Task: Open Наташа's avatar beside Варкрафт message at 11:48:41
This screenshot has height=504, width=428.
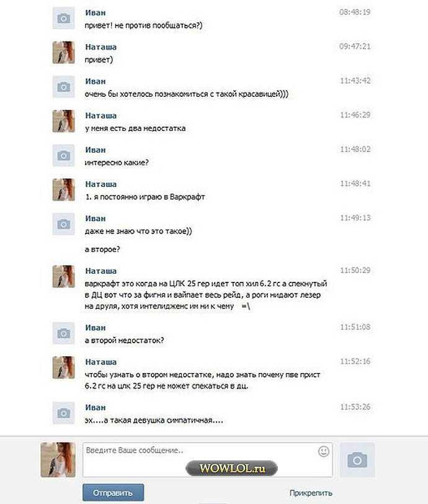Action: point(64,190)
